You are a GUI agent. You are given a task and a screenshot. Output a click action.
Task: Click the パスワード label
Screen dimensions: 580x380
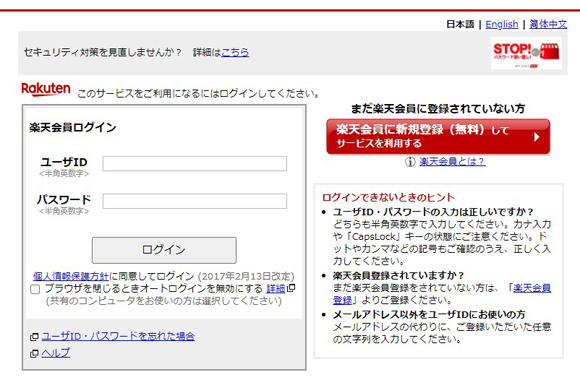[64, 199]
